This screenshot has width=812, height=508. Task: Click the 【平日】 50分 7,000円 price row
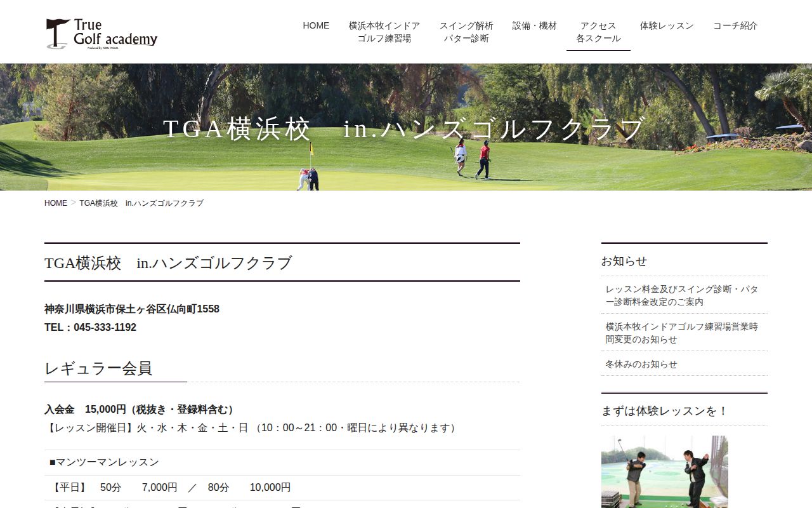[x=282, y=488]
